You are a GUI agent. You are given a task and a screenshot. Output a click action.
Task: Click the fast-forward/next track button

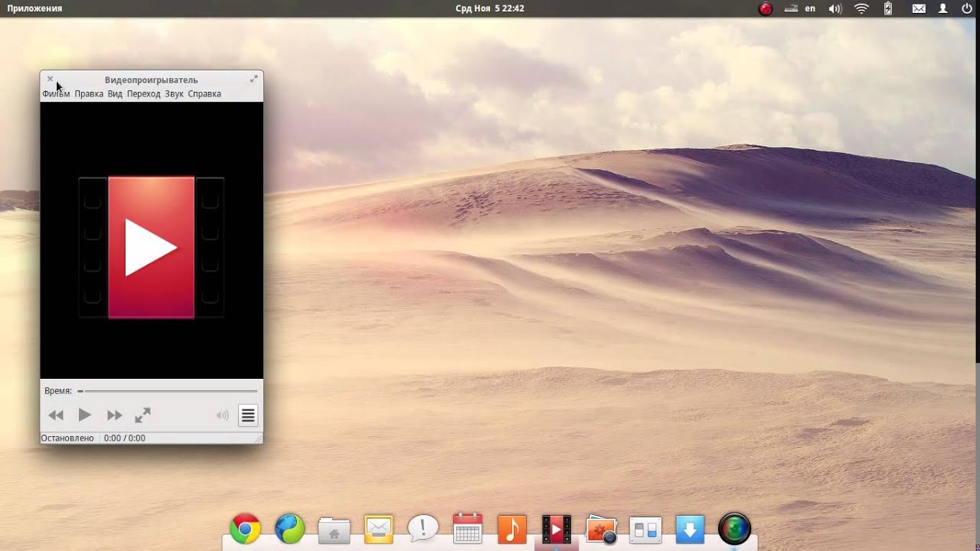point(114,416)
